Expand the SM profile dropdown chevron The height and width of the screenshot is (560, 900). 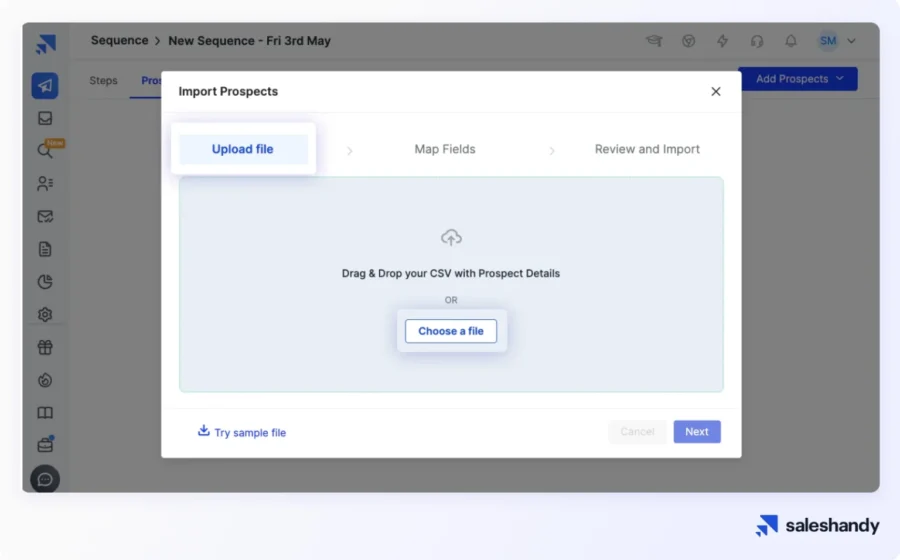(852, 41)
